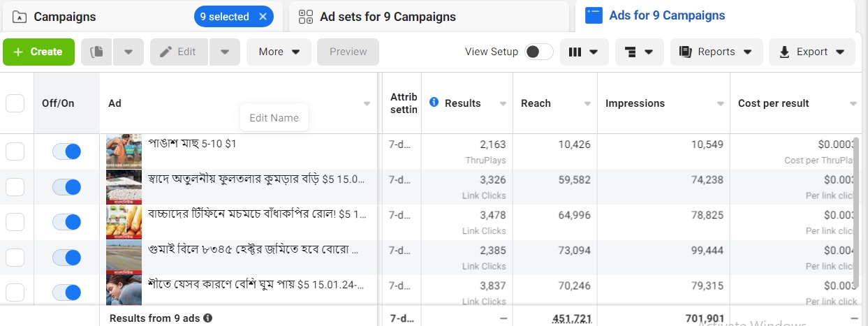Turn off the পাঙাশ মাছ ad toggle
The width and height of the screenshot is (868, 326).
[67, 151]
